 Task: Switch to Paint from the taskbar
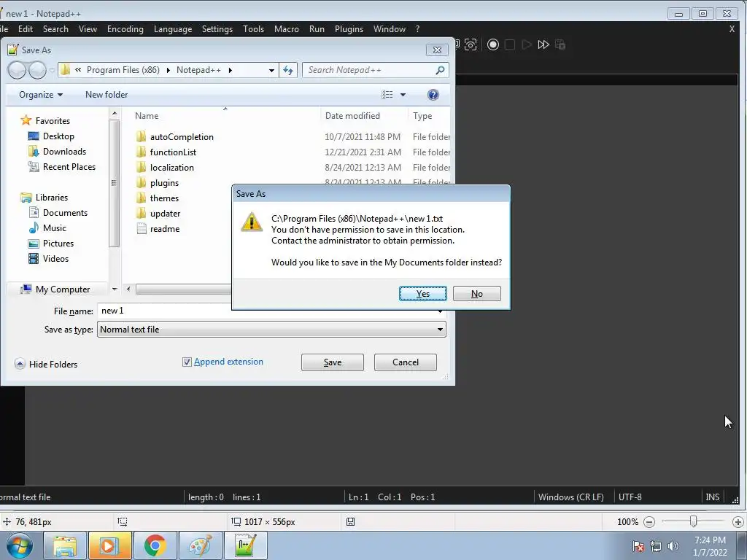(x=200, y=545)
